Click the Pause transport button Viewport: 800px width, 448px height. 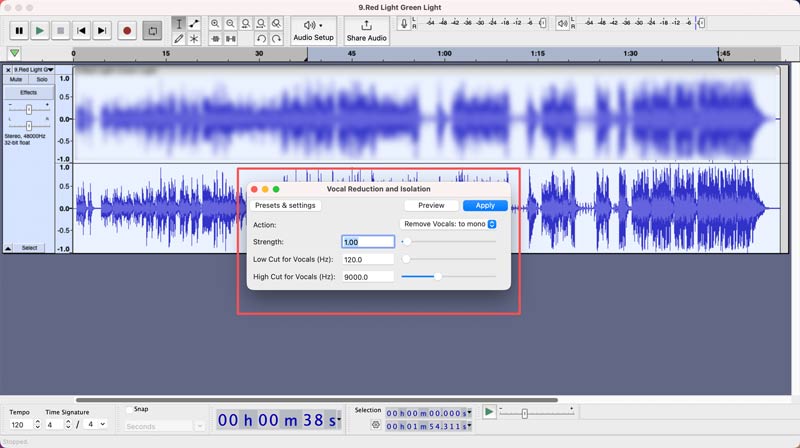[x=19, y=31]
